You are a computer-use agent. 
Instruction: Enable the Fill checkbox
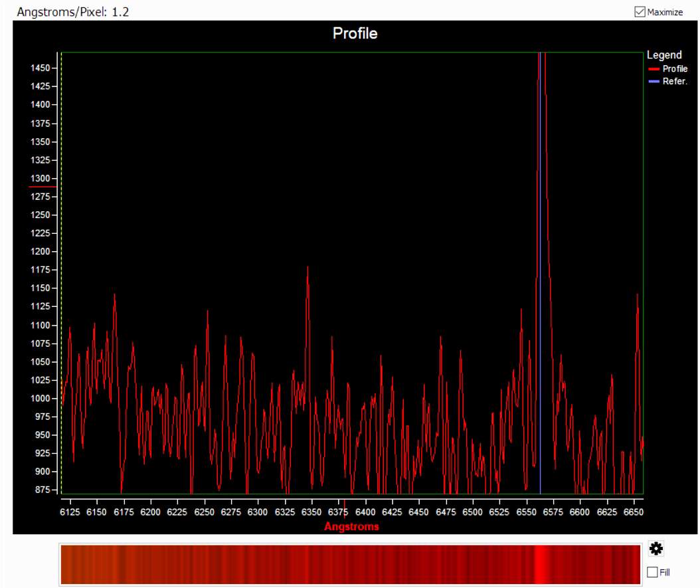pyautogui.click(x=653, y=571)
